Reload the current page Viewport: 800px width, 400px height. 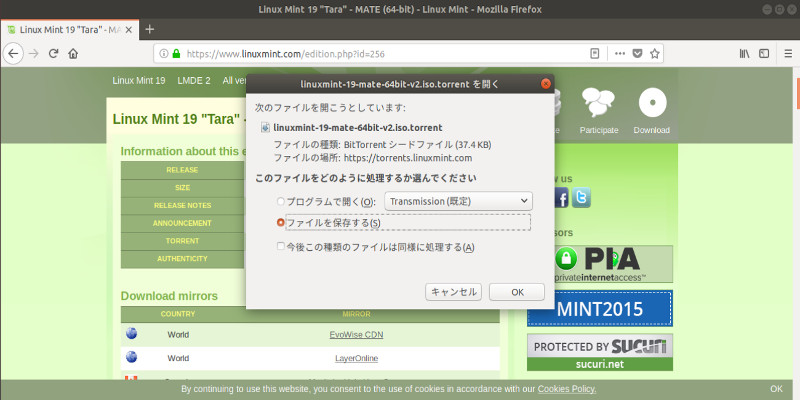pos(53,54)
